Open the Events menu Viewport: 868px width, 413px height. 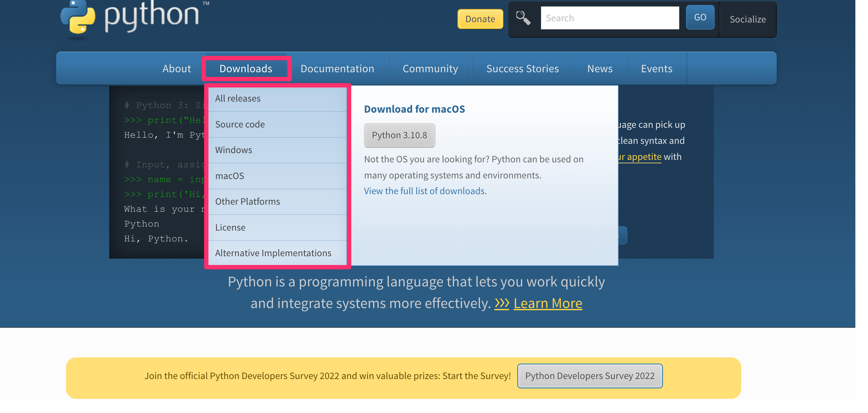click(x=656, y=69)
